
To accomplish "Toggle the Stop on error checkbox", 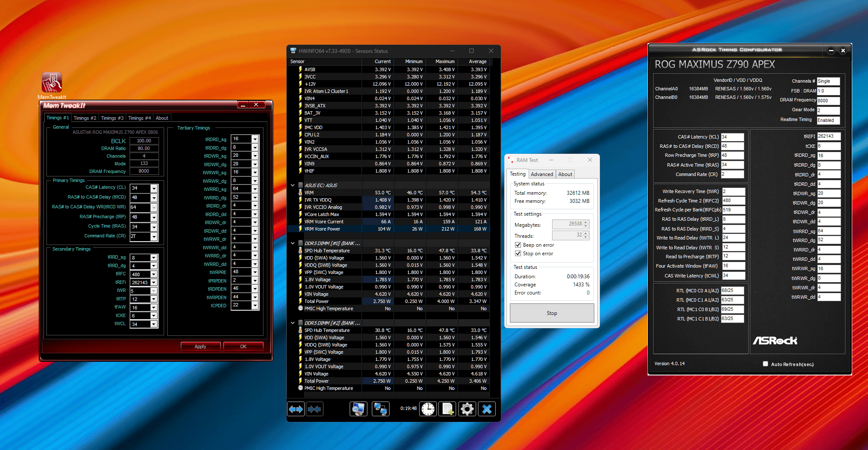I will pos(518,254).
